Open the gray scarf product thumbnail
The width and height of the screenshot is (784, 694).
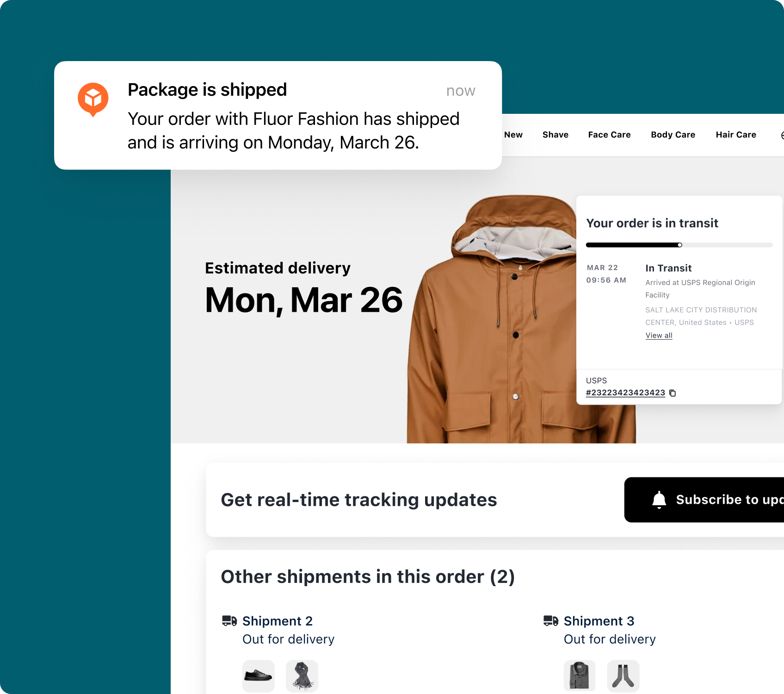click(x=302, y=676)
